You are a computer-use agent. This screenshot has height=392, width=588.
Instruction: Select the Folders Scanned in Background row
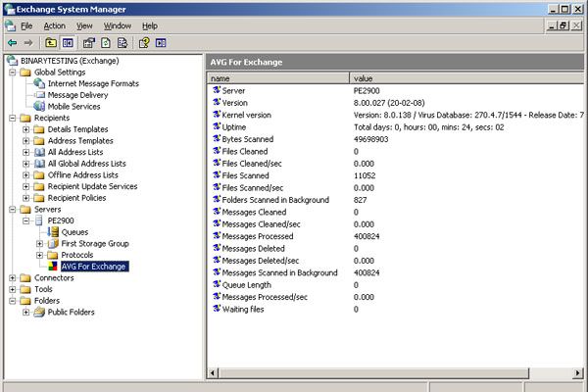[x=395, y=200]
